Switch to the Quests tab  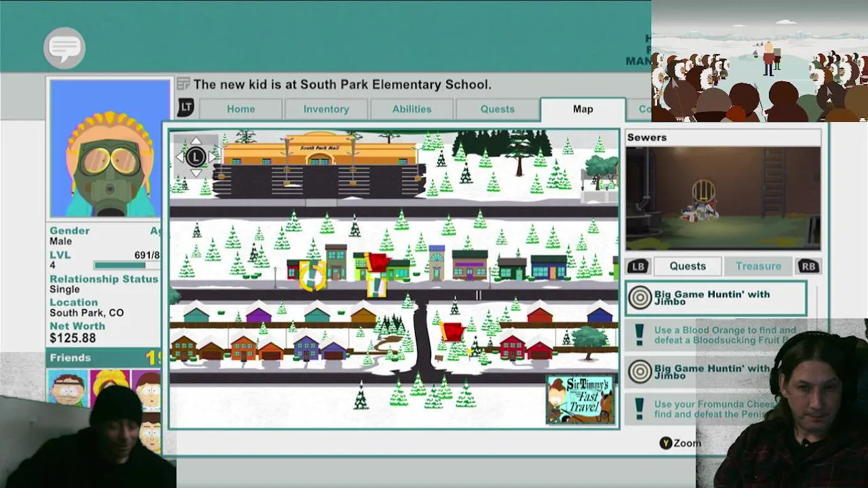[497, 109]
